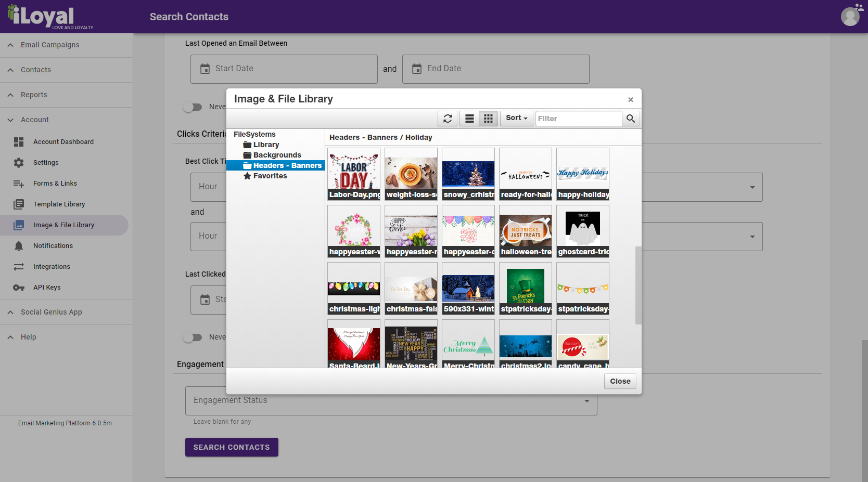The width and height of the screenshot is (868, 482).
Task: Expand the Engagement Status dropdown
Action: click(x=586, y=401)
